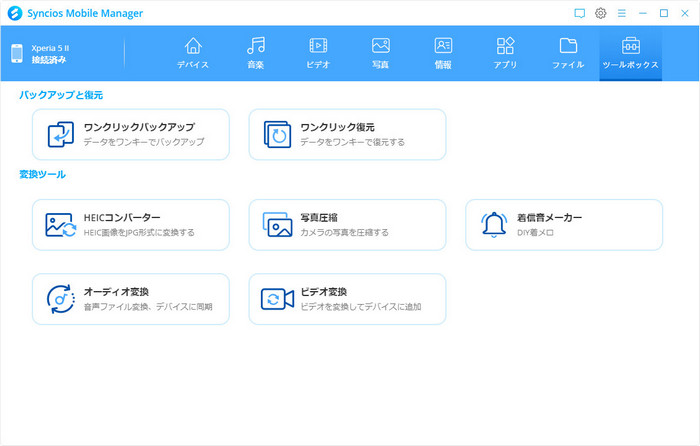This screenshot has width=700, height=446.
Task: Open settings via the gear icon
Action: [x=601, y=13]
